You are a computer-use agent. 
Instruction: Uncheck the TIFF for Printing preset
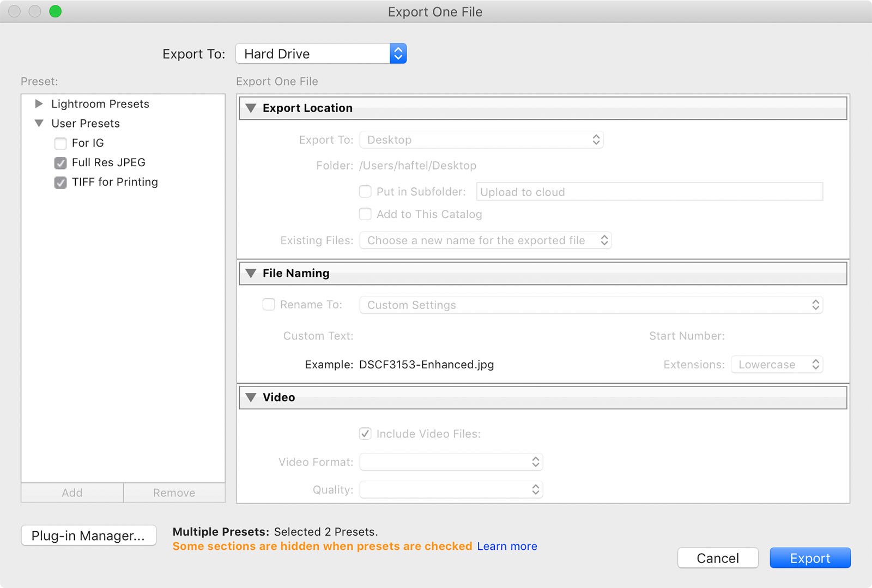(x=60, y=183)
